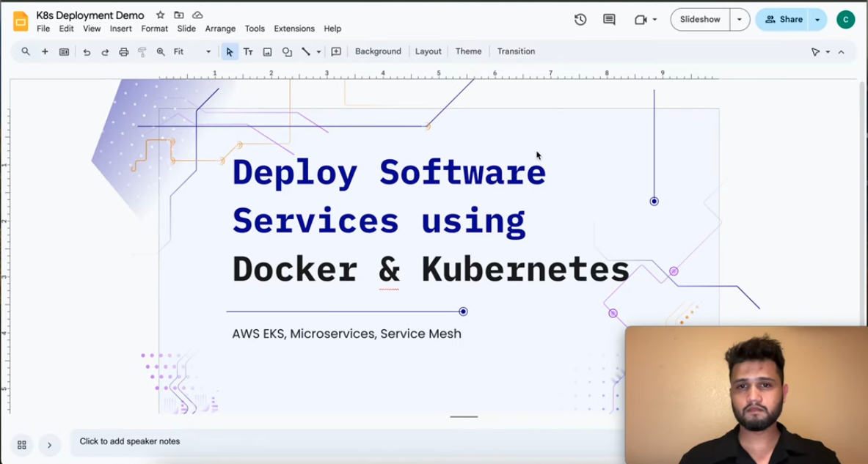Click the Redo icon
The height and width of the screenshot is (464, 868).
tap(105, 51)
